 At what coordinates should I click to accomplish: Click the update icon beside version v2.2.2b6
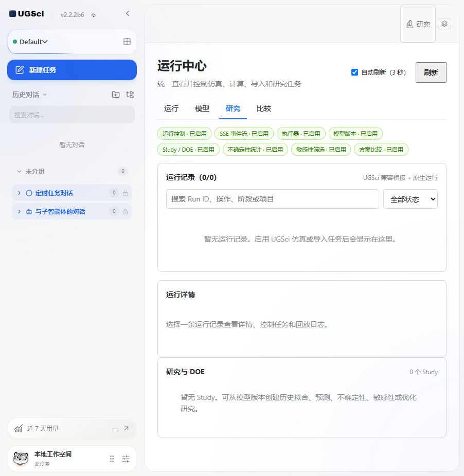coord(94,15)
